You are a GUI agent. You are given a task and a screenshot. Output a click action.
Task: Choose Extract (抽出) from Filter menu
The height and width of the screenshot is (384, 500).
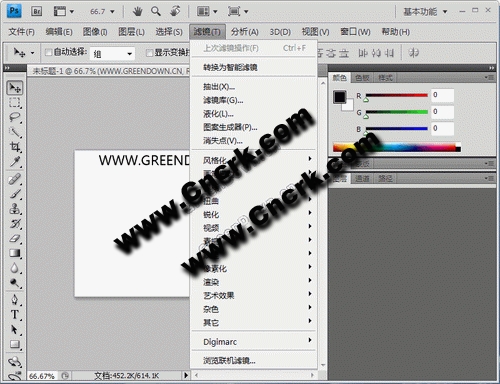click(253, 87)
